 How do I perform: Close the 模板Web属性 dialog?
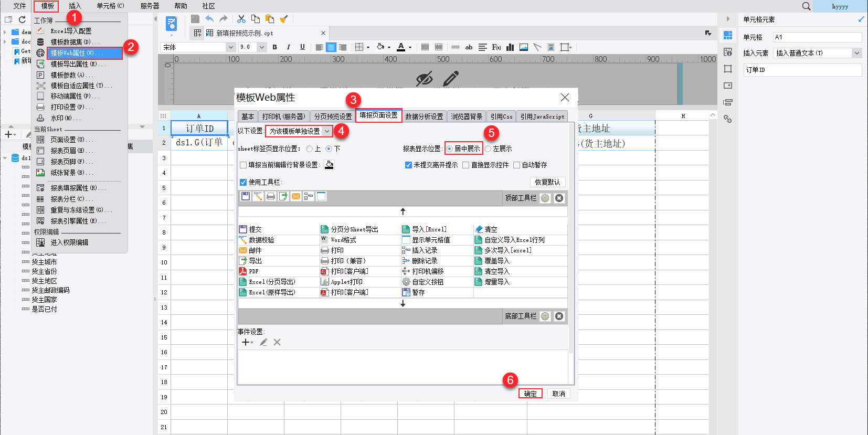pyautogui.click(x=565, y=98)
